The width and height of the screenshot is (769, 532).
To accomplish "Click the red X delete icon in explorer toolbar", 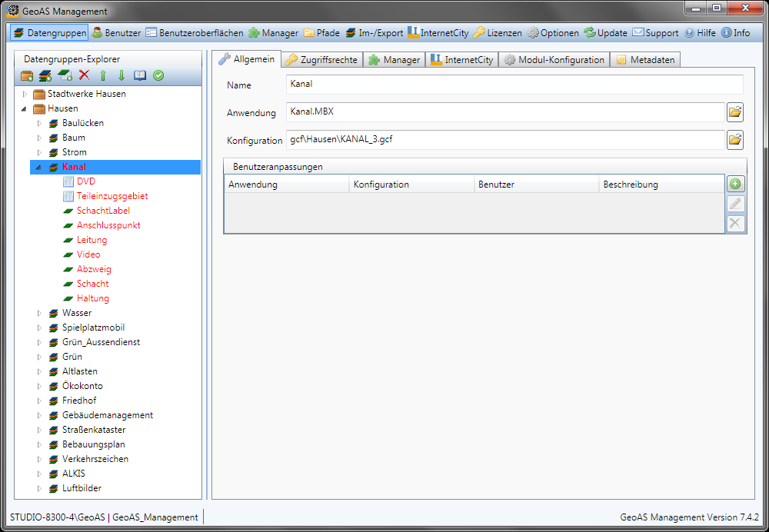I will pos(85,75).
